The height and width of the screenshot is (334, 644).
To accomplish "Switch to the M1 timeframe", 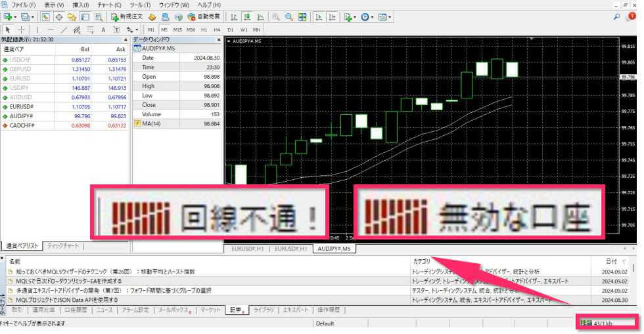I will (151, 30).
